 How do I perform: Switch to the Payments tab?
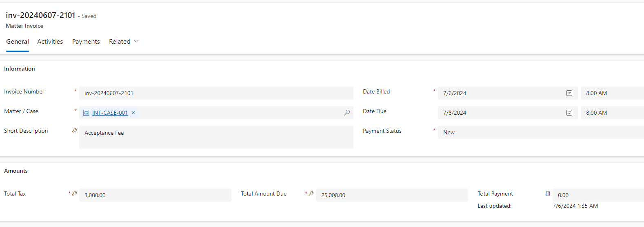[x=86, y=42]
